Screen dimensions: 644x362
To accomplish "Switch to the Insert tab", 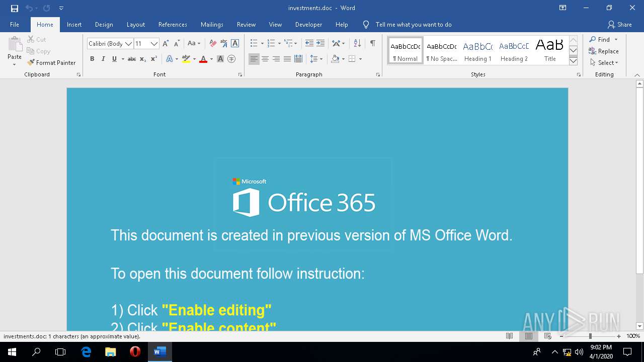I will click(74, 25).
